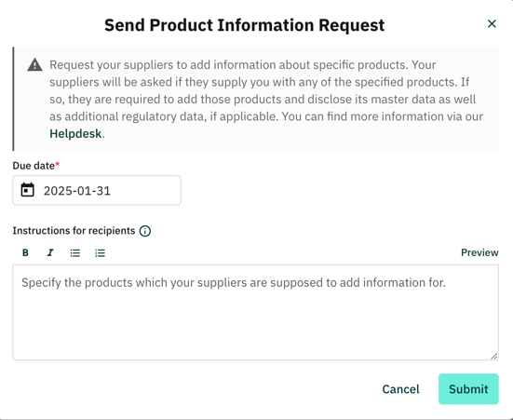Focus the instructions text area
The width and height of the screenshot is (513, 420).
pyautogui.click(x=255, y=312)
